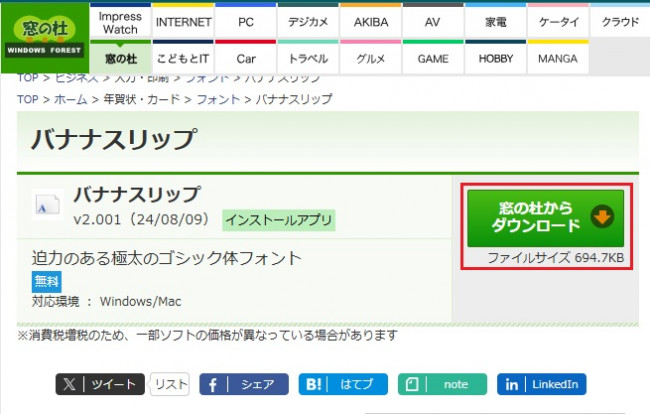This screenshot has height=414, width=650.
Task: Click the リスト button beside tweet
Action: click(170, 384)
